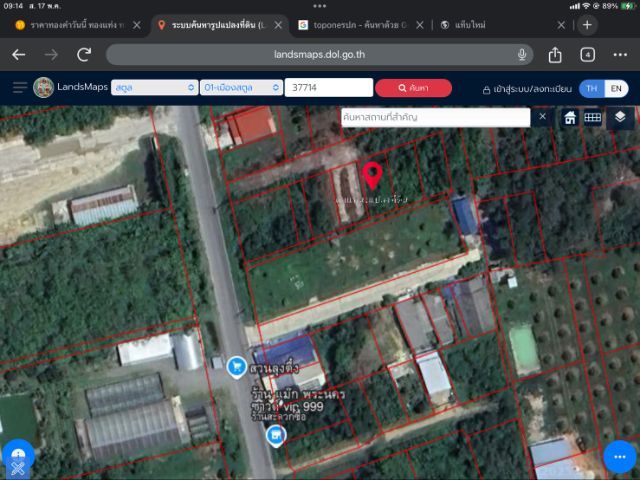Tap the สวนลุงตึ๋ง map label
The width and height of the screenshot is (640, 480).
274,369
